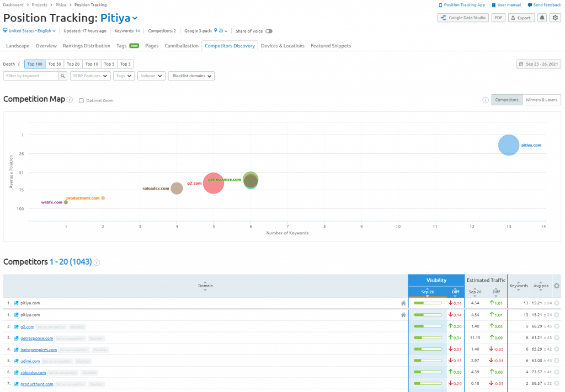565x392 pixels.
Task: Switch the map to Winners & Losers
Action: point(541,100)
